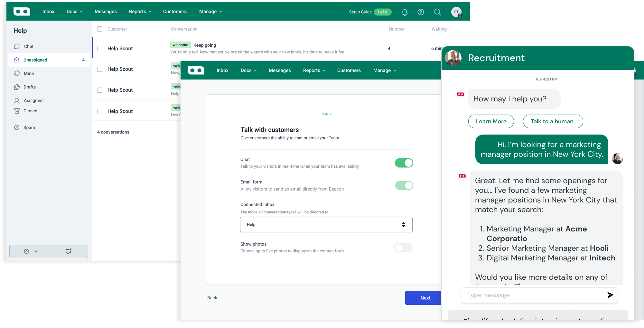This screenshot has width=644, height=328.
Task: Click the 'Talk to a human' button
Action: (553, 121)
